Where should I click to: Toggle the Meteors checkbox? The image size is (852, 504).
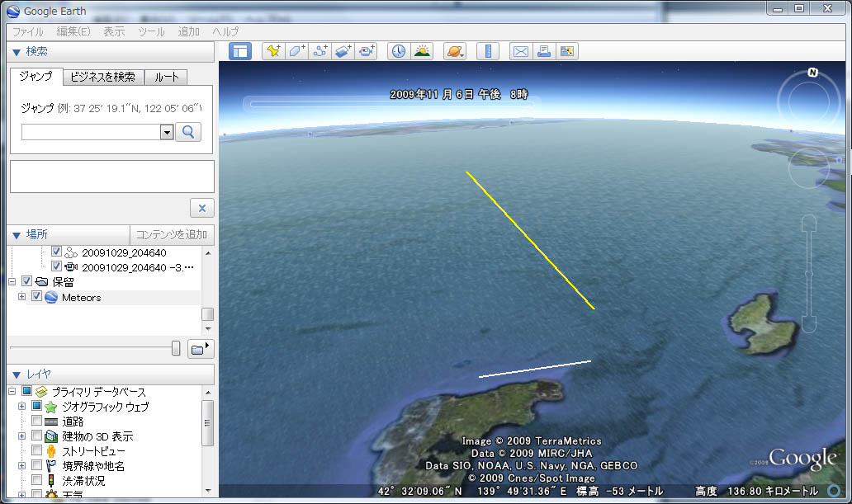pos(36,296)
